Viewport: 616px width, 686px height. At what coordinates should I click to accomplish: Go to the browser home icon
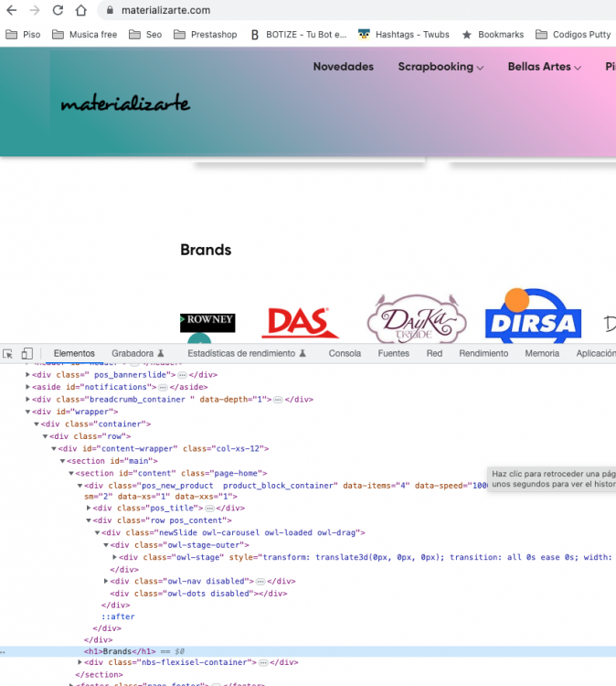click(x=80, y=10)
